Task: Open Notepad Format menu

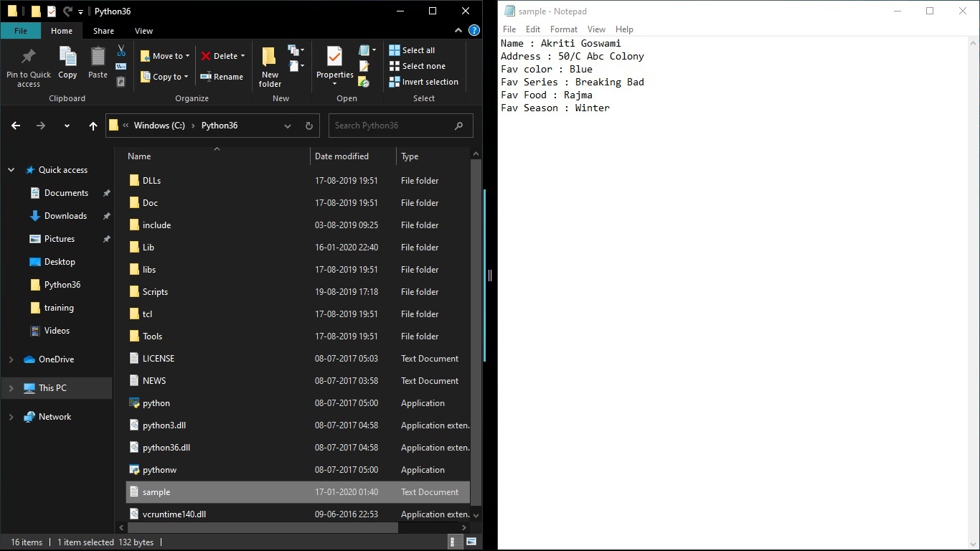Action: click(564, 29)
